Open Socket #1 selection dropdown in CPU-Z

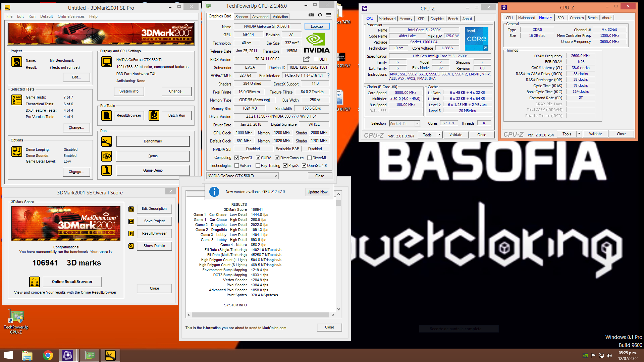[x=405, y=124]
